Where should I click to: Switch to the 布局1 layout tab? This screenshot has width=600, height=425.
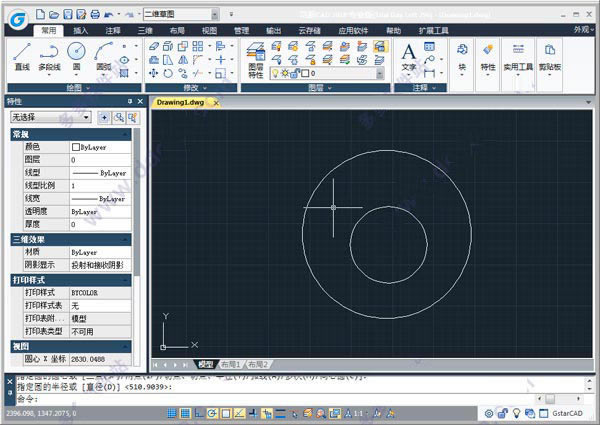[x=231, y=364]
